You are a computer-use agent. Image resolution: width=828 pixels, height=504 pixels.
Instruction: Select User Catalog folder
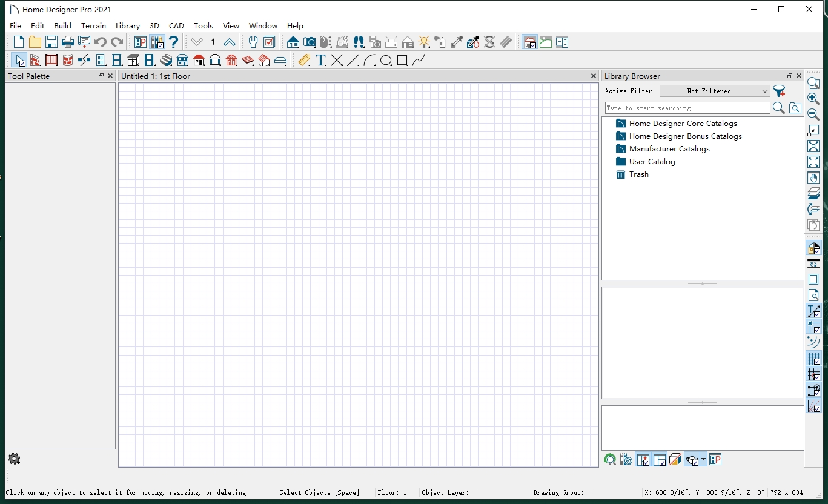point(652,161)
